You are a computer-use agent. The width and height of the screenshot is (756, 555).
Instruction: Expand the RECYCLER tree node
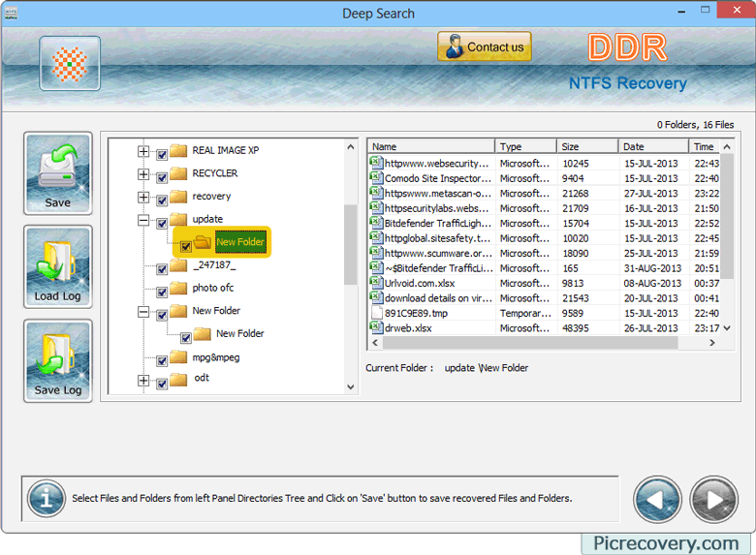coord(143,174)
